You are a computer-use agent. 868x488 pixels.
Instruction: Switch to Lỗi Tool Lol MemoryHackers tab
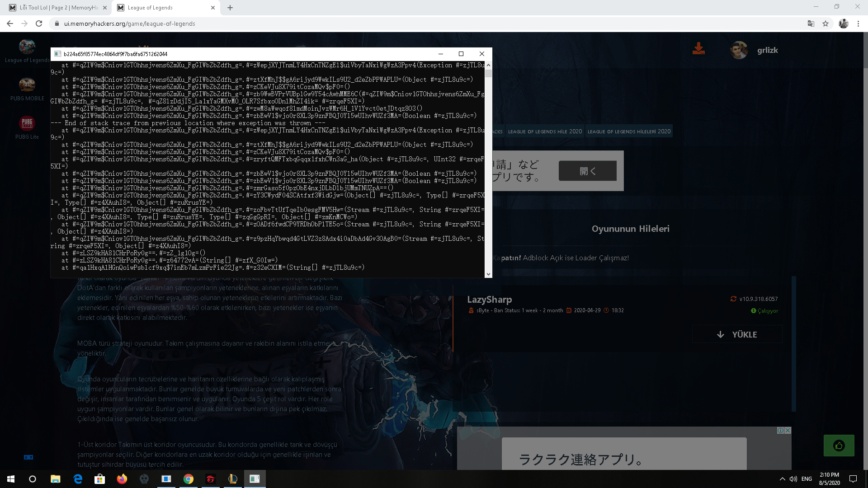59,8
